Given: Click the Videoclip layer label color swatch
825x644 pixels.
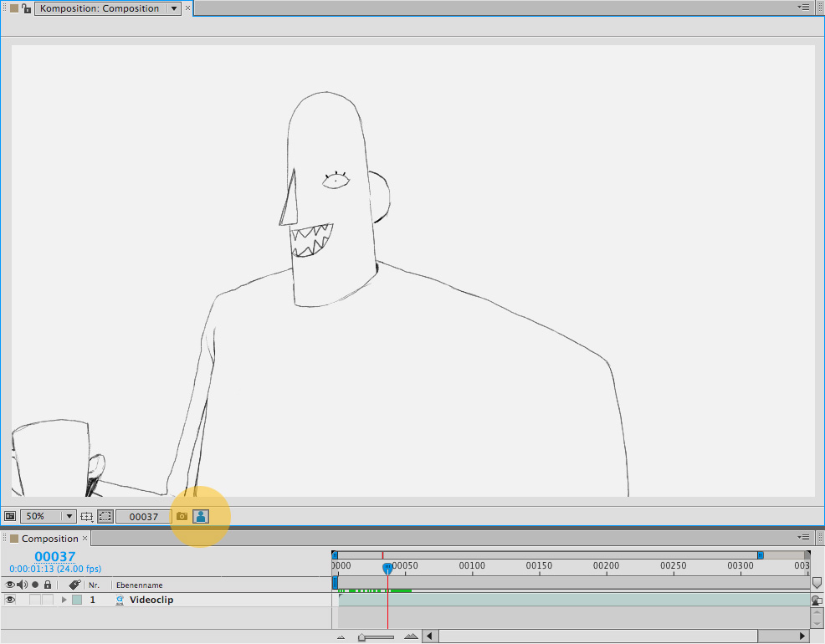Looking at the screenshot, I should [x=77, y=600].
